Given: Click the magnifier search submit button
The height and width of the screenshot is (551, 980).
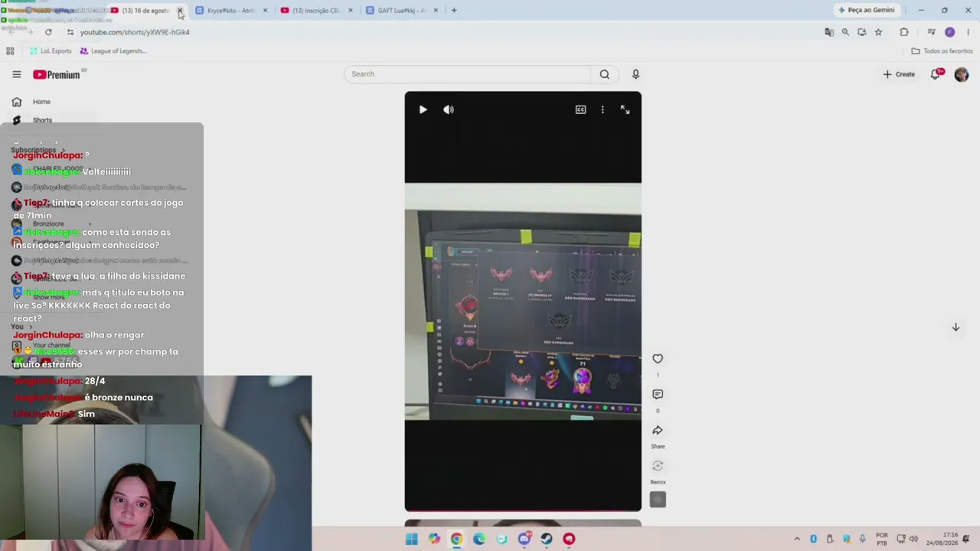Looking at the screenshot, I should click(x=605, y=74).
